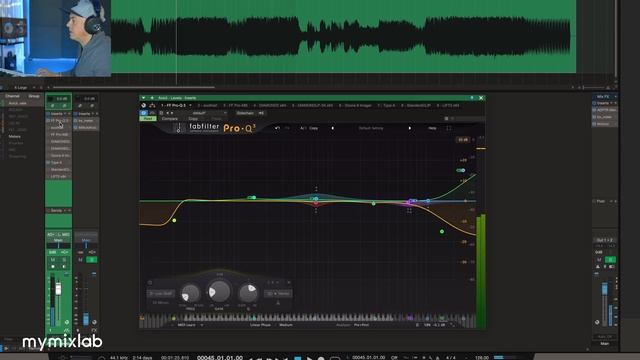Image resolution: width=640 pixels, height=360 pixels.
Task: Go to previous preset arrow in Pro-Q 3
Action: 333,128
